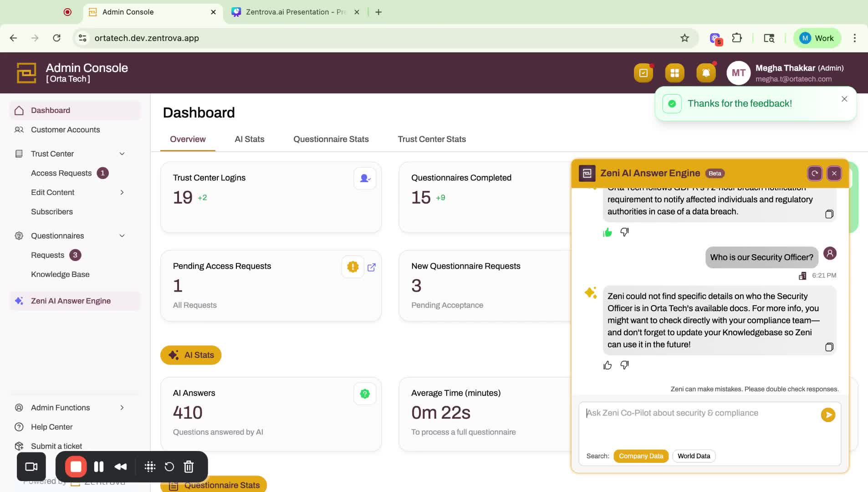This screenshot has width=868, height=492.
Task: Copy the GDPR breach notification answer
Action: [829, 214]
